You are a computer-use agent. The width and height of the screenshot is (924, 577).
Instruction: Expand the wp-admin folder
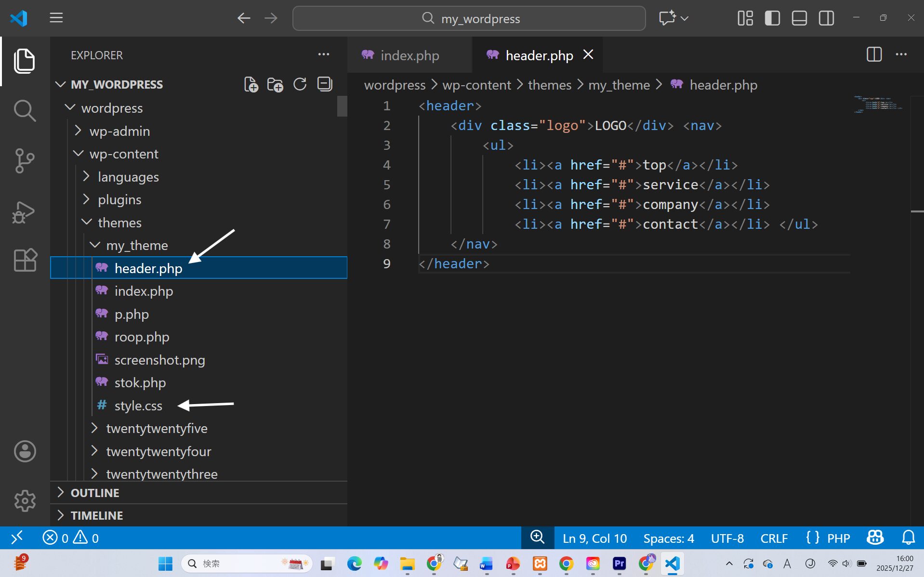coord(119,131)
